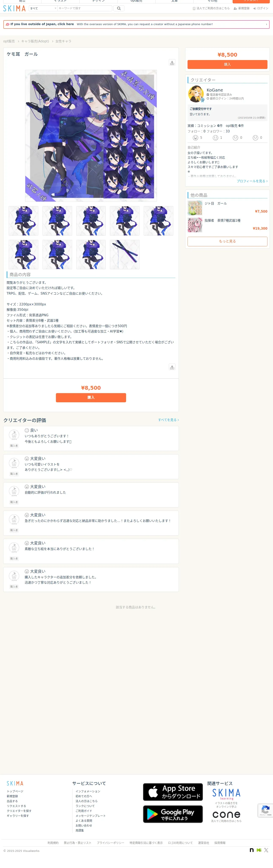Click the keyword search input field
Viewport: 273px width, 868px height.
tap(85, 9)
